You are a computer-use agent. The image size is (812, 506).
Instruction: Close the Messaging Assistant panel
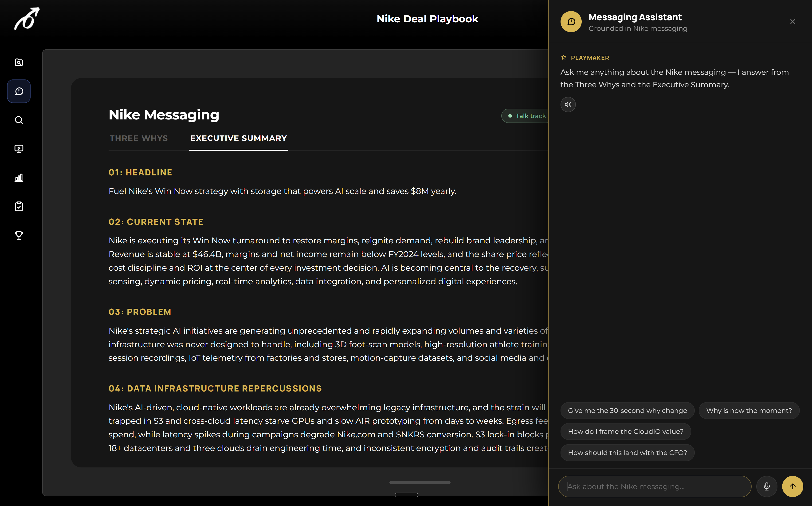click(792, 22)
